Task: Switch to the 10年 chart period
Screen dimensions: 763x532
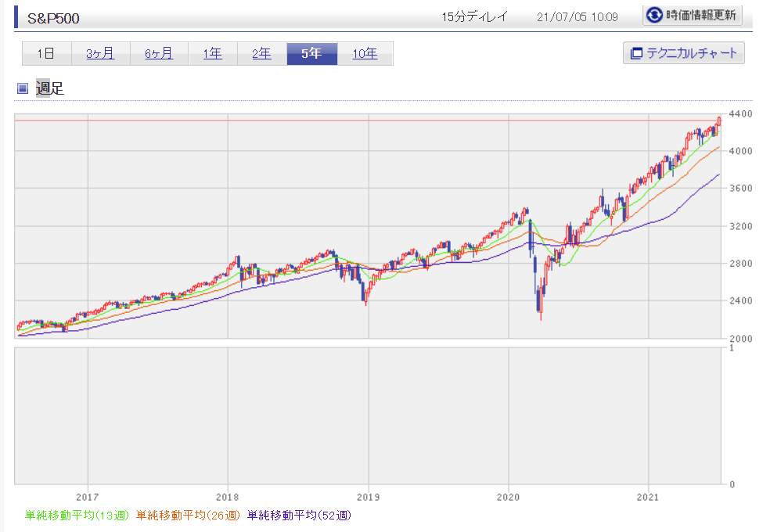Action: [365, 53]
